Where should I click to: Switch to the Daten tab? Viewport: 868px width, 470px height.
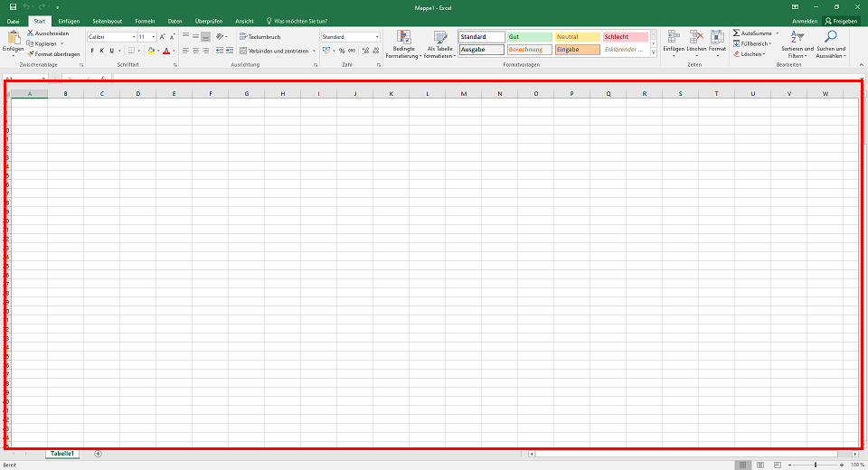pos(175,21)
